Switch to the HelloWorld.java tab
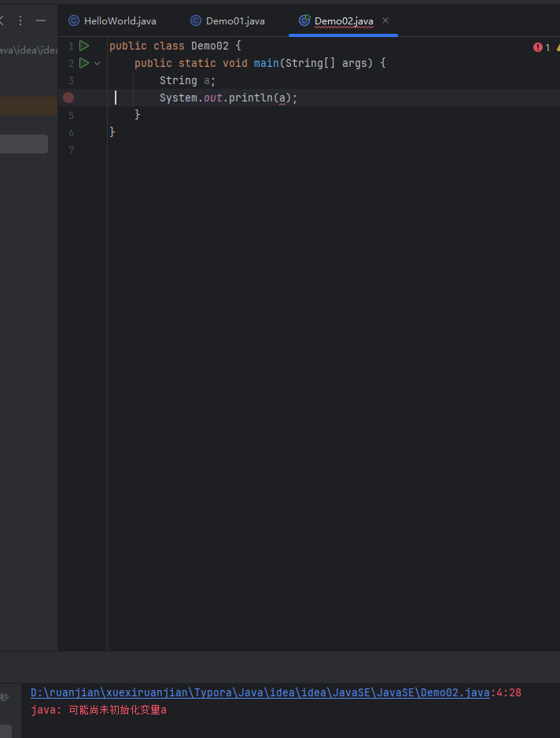The width and height of the screenshot is (560, 738). coord(112,20)
